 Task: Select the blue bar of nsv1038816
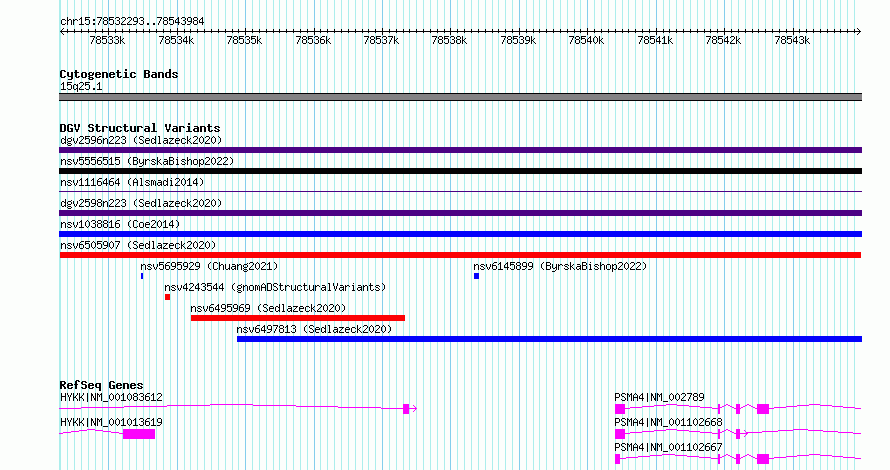(460, 234)
